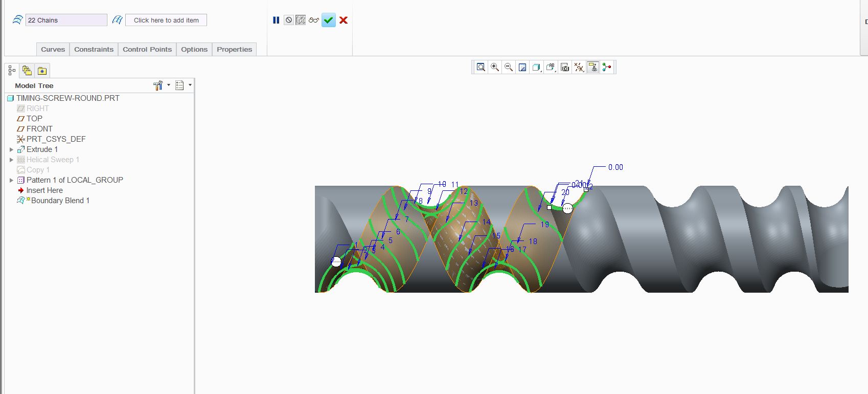This screenshot has height=394, width=868.
Task: Click the Model Tree settings tools icon
Action: (158, 85)
